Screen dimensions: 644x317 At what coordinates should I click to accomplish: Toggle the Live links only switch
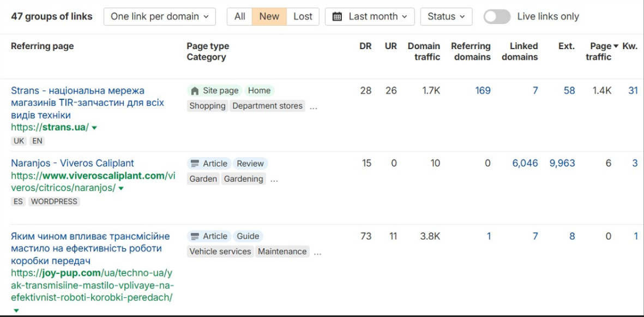[497, 16]
